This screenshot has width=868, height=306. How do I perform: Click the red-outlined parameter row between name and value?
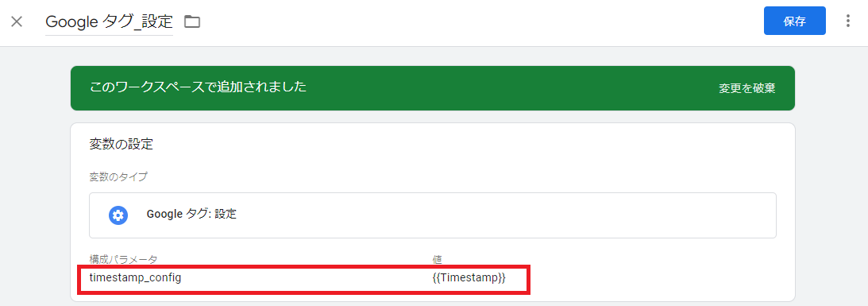pos(304,280)
